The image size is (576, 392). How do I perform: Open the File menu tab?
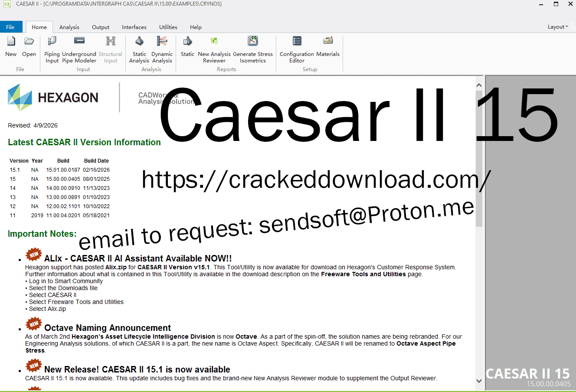10,27
